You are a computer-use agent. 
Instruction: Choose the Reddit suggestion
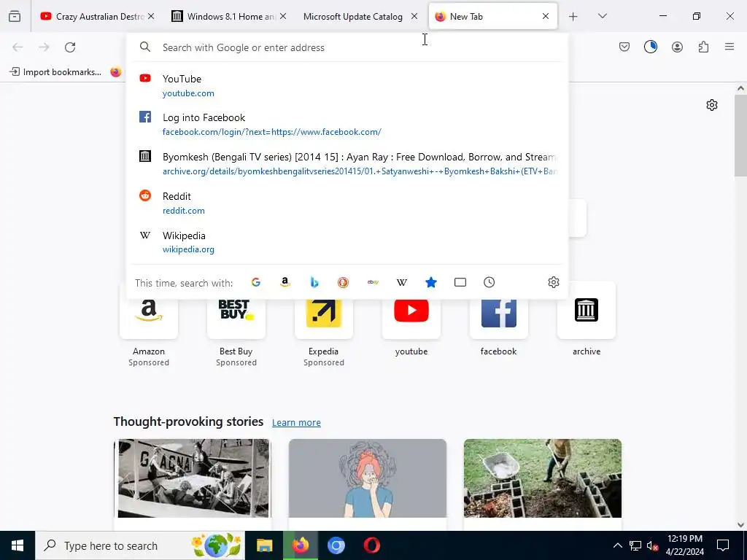point(347,203)
